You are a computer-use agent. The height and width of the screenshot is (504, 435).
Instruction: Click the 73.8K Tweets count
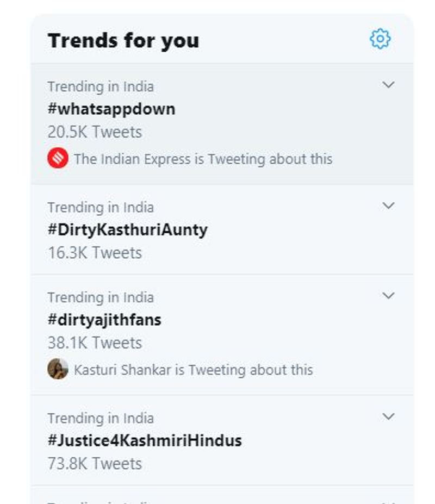click(95, 464)
